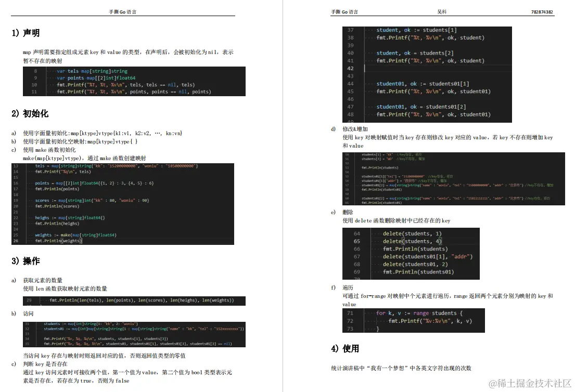The width and height of the screenshot is (575, 392).
Task: Click code line 37 "student, ok := students[1]"
Action: click(416, 30)
